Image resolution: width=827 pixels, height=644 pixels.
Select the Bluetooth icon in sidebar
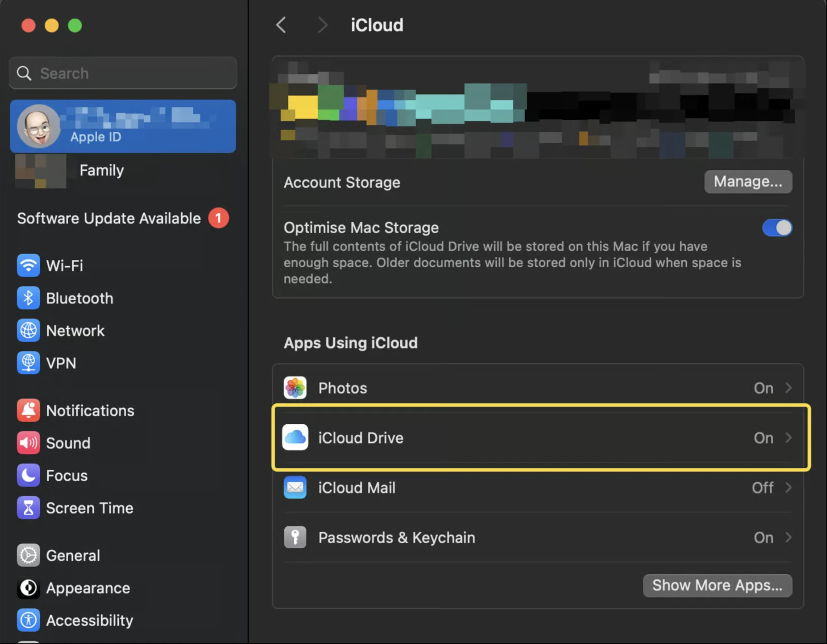click(x=28, y=298)
